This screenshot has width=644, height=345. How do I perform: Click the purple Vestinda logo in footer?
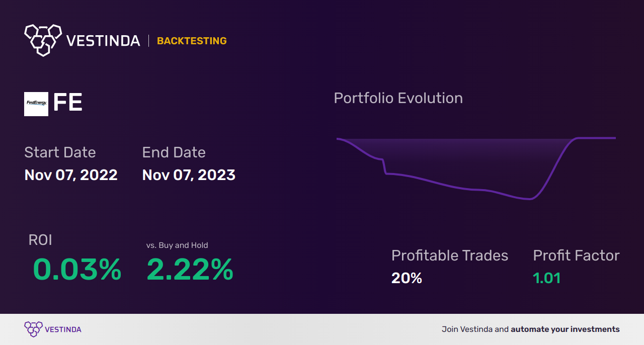point(33,329)
